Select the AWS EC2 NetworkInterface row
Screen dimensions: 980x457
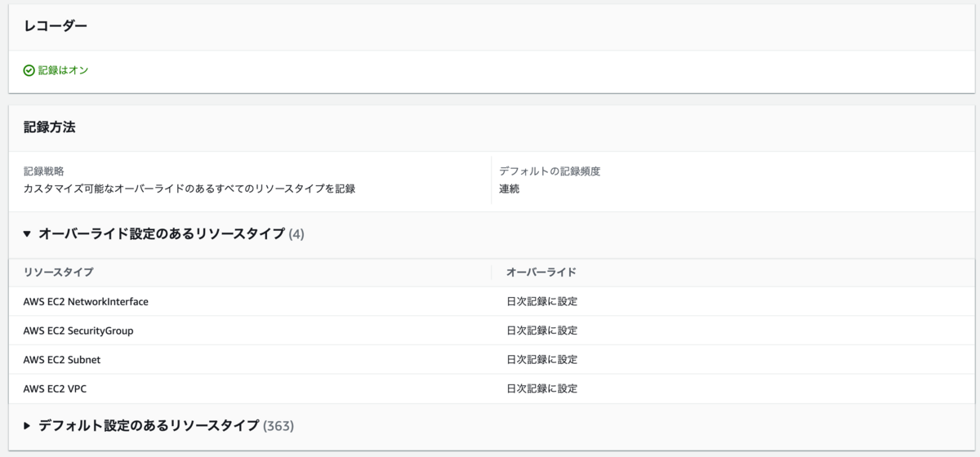click(86, 302)
